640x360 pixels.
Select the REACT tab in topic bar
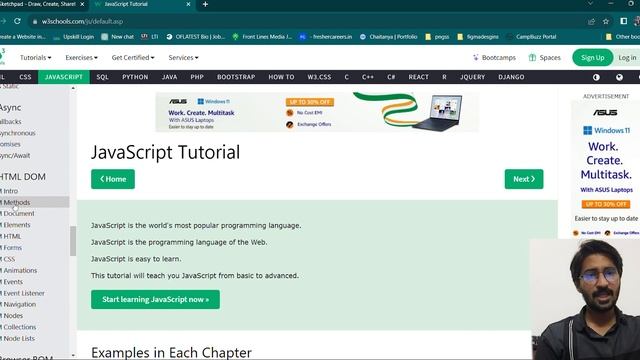tap(418, 77)
